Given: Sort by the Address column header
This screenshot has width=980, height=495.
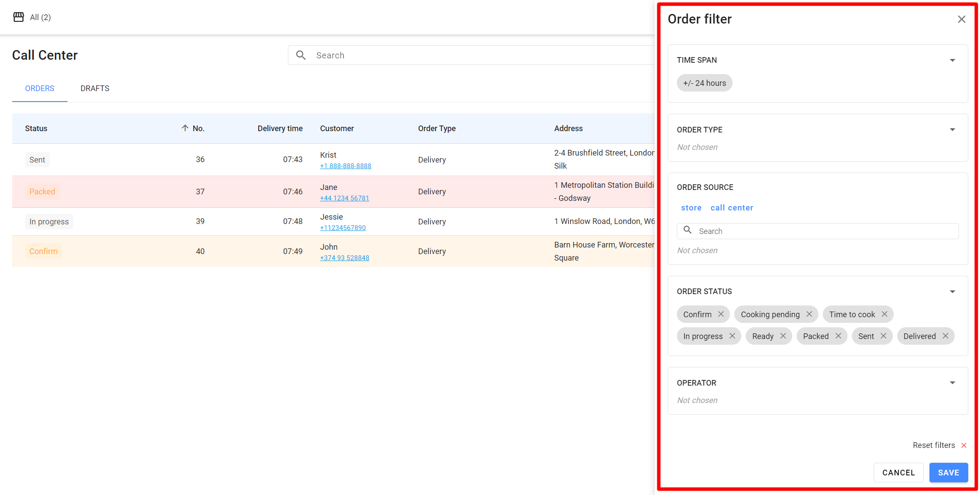Looking at the screenshot, I should click(x=568, y=129).
